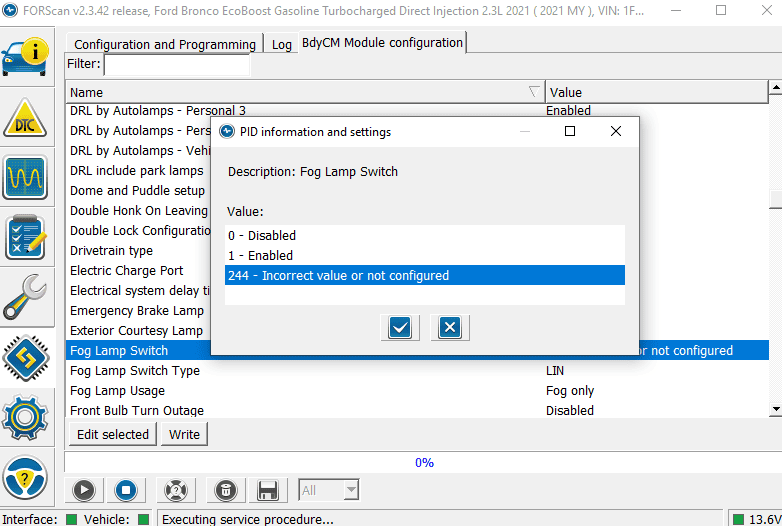Open the gear settings section

[x=25, y=418]
